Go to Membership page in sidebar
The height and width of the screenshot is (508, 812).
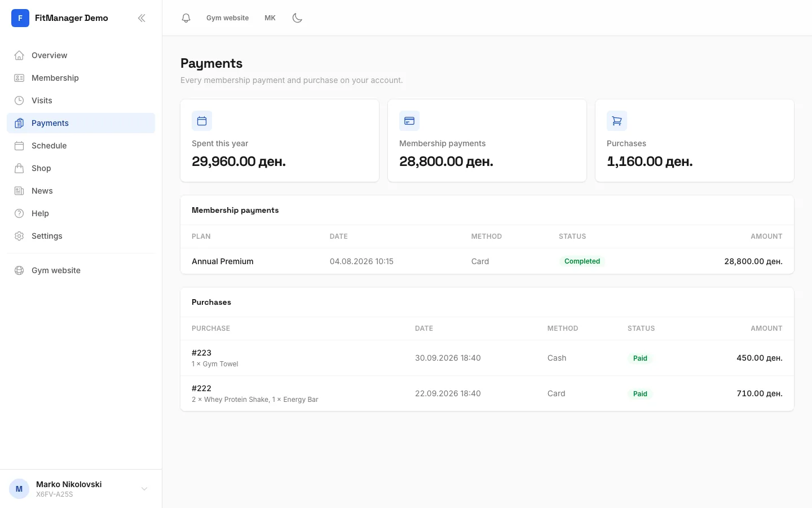(81, 78)
